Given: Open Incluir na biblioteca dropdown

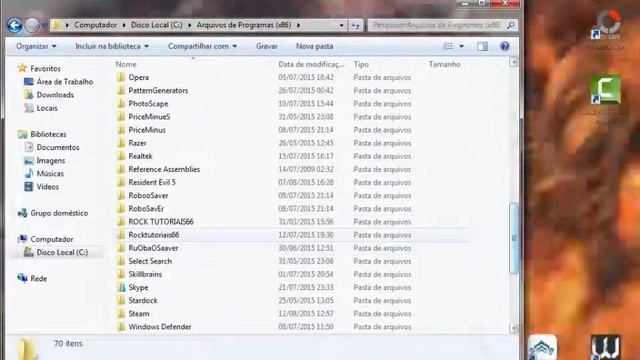Looking at the screenshot, I should (x=111, y=46).
